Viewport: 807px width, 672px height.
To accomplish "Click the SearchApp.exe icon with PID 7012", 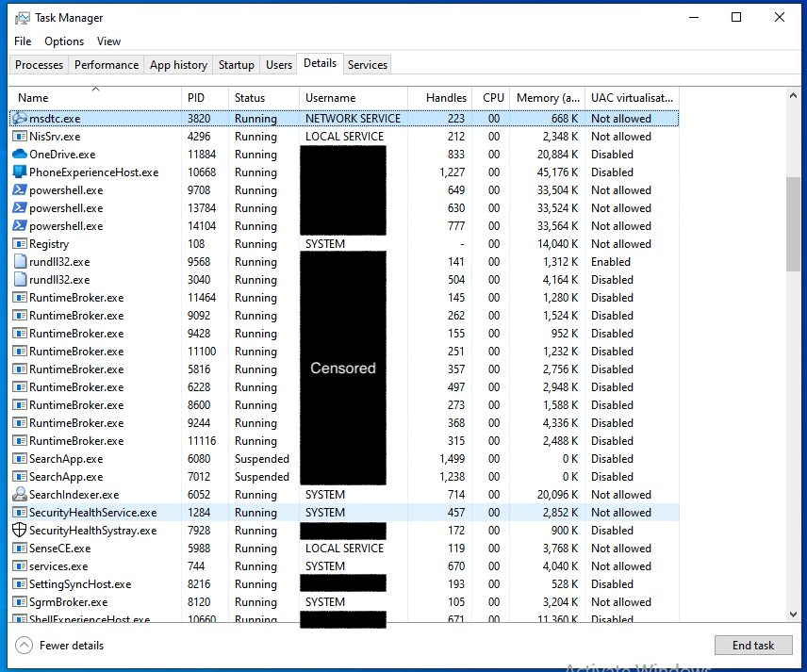I will [x=20, y=477].
